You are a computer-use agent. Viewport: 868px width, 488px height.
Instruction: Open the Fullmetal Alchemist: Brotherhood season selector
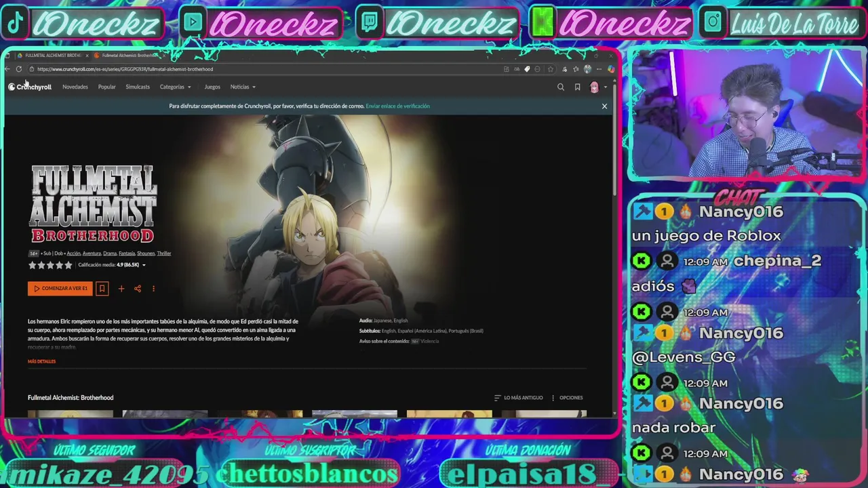[71, 398]
